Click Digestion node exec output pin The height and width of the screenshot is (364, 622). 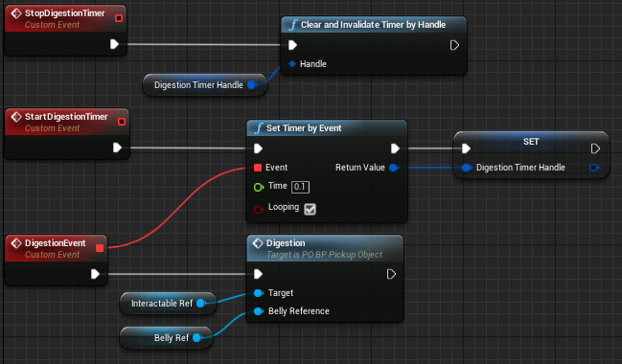tap(391, 274)
